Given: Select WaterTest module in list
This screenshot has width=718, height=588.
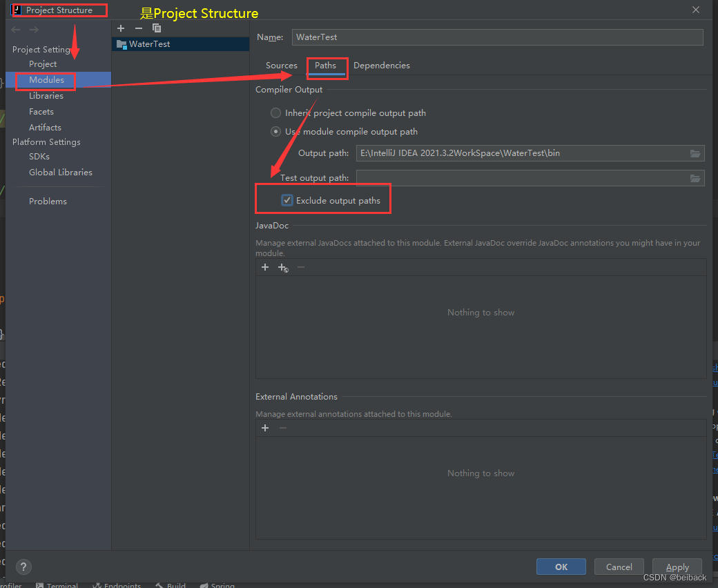Looking at the screenshot, I should (180, 44).
